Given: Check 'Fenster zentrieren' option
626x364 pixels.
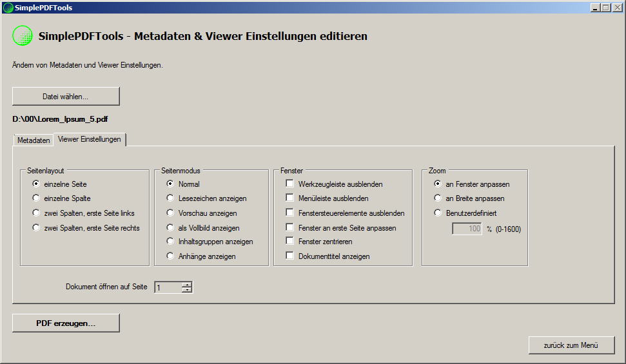Looking at the screenshot, I should click(290, 241).
